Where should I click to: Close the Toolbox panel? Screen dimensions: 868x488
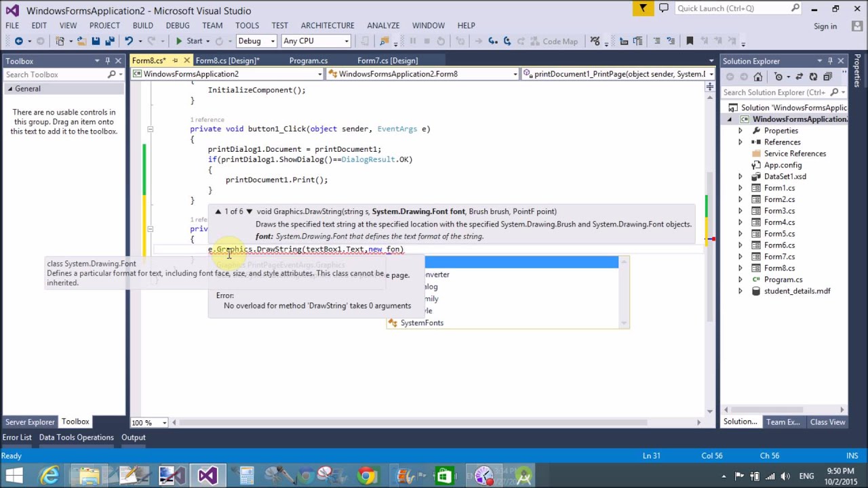click(118, 61)
